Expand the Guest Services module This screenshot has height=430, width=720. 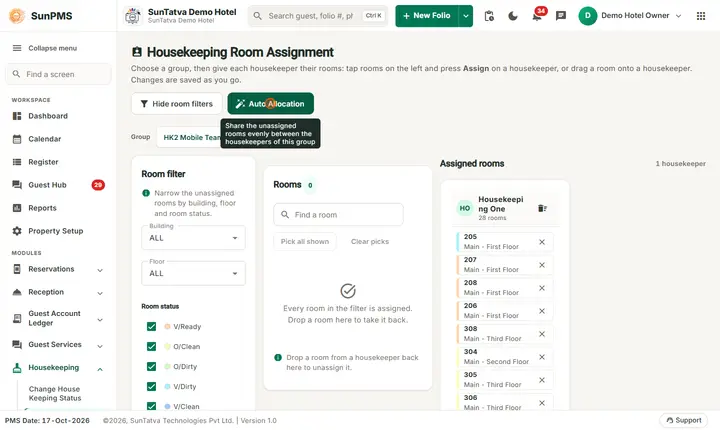pos(100,345)
